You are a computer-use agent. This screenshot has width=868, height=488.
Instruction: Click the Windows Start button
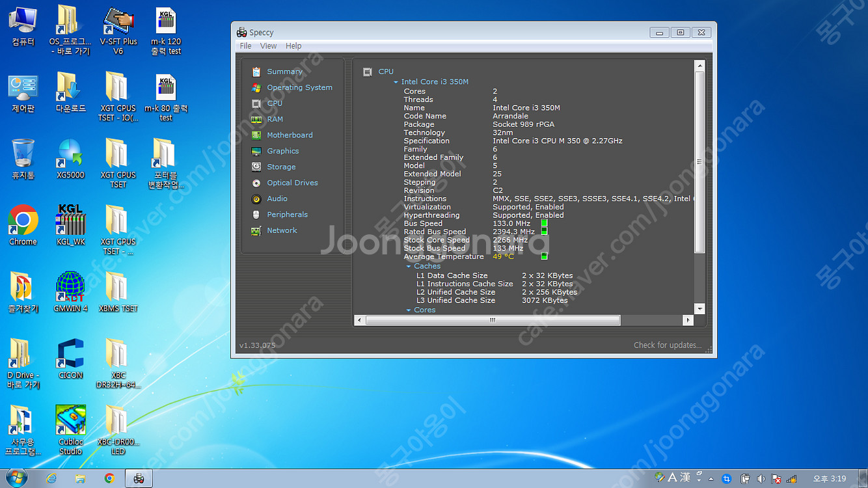click(x=16, y=478)
